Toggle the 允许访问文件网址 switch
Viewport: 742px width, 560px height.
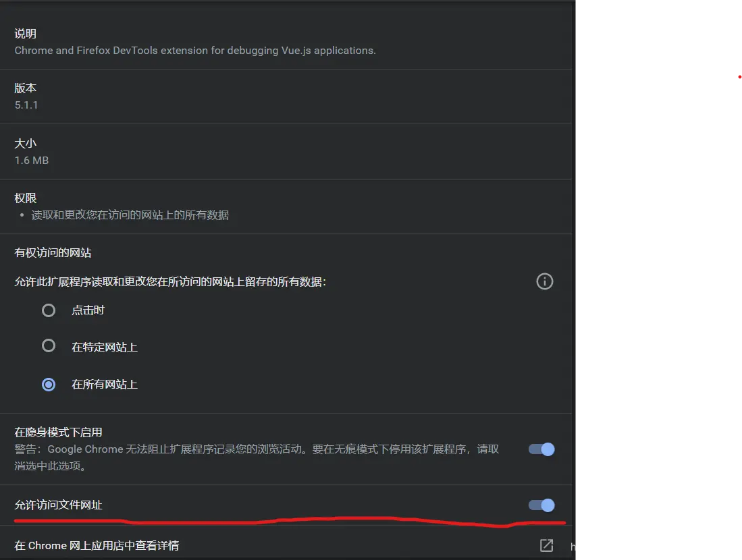[541, 505]
